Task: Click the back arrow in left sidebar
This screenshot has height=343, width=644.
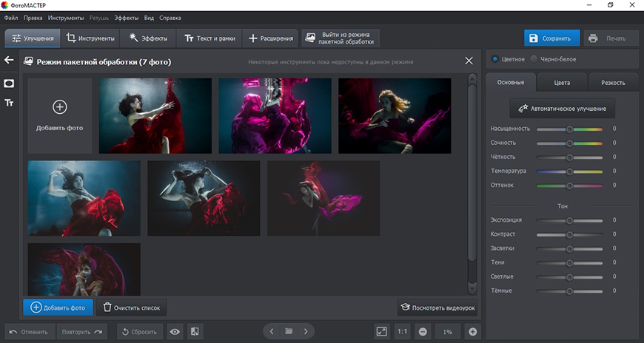Action: tap(9, 61)
